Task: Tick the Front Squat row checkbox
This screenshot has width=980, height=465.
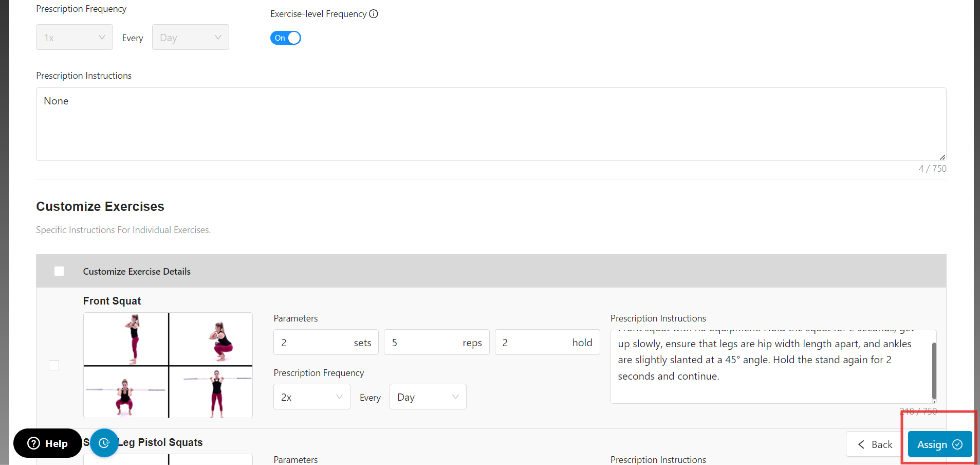Action: click(x=54, y=365)
